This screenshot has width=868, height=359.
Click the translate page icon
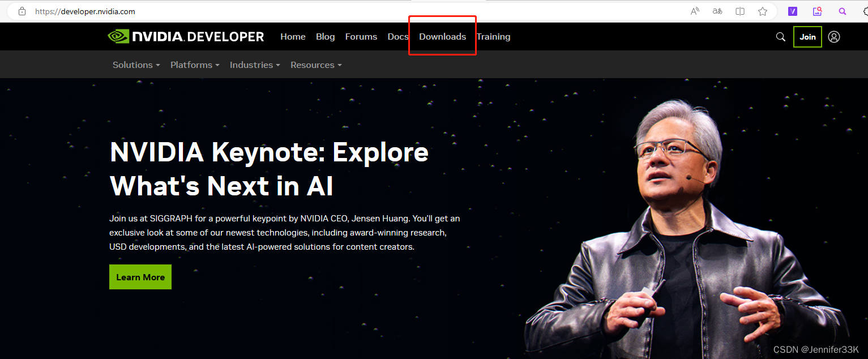(x=717, y=11)
